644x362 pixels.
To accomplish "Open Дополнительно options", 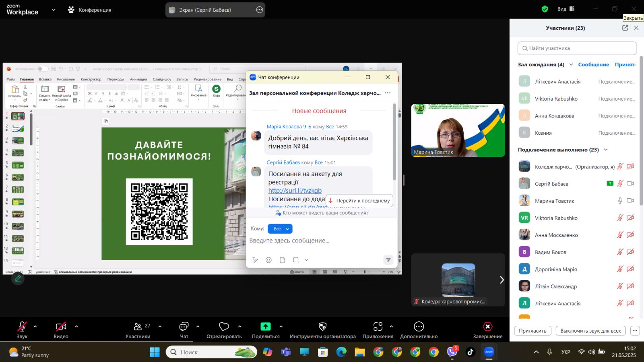I will [419, 330].
